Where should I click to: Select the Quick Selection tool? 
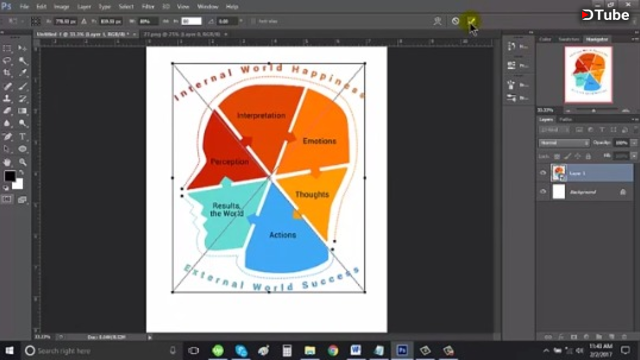22,61
